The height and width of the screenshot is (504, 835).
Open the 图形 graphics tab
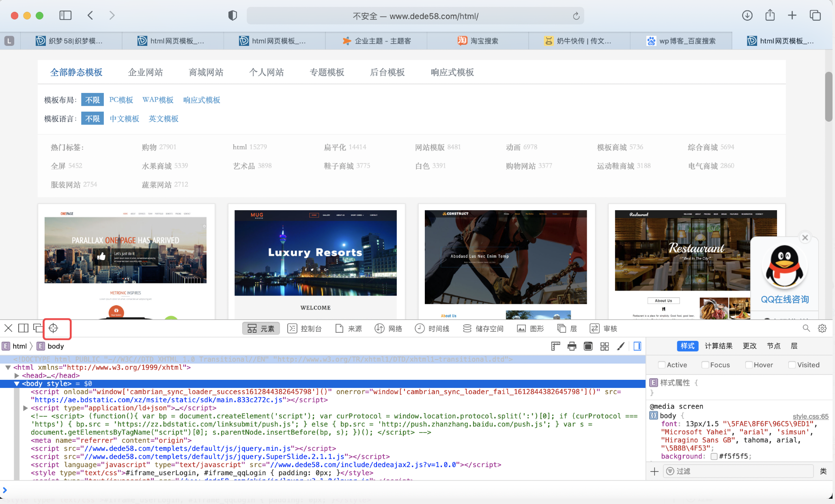[530, 328]
